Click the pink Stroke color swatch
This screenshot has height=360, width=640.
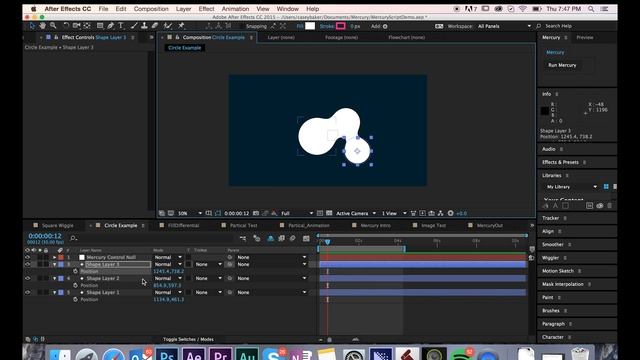pos(340,26)
